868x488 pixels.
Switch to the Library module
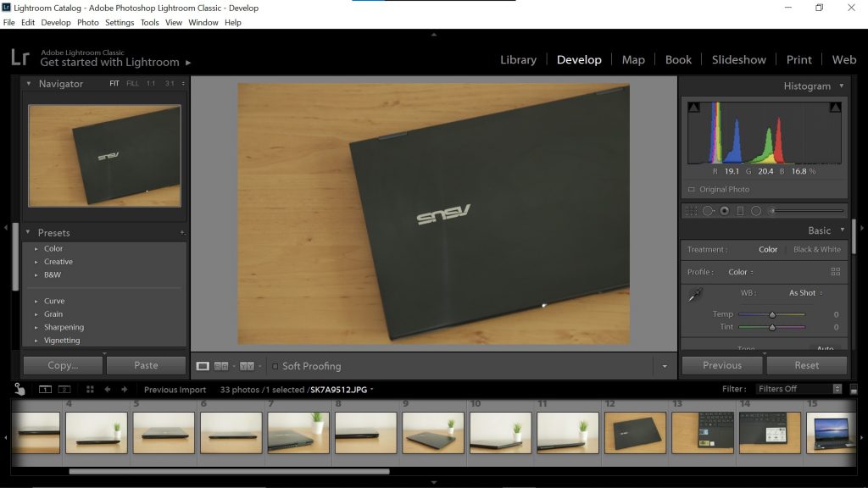tap(518, 60)
